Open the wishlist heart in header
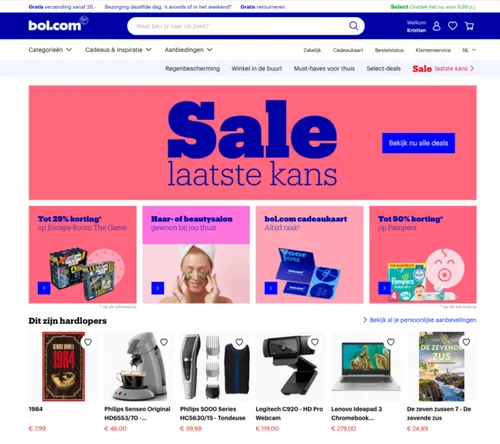Image resolution: width=500 pixels, height=444 pixels. pos(453,26)
